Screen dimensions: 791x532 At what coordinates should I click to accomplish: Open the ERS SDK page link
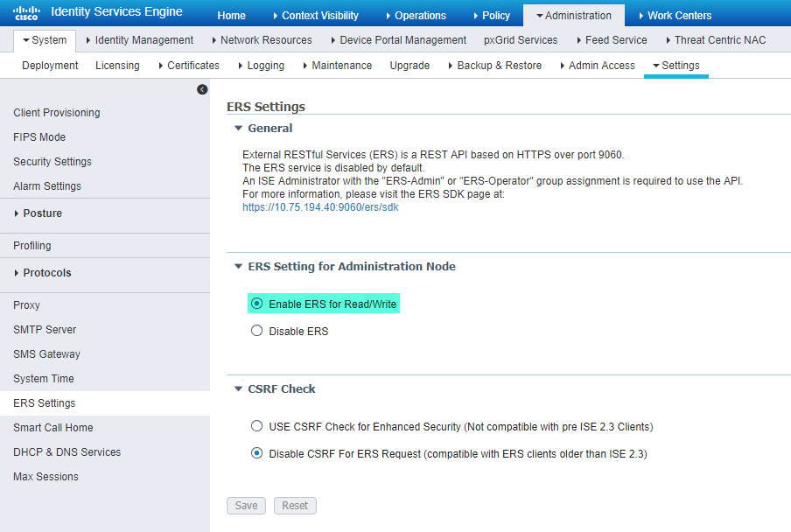[x=320, y=207]
